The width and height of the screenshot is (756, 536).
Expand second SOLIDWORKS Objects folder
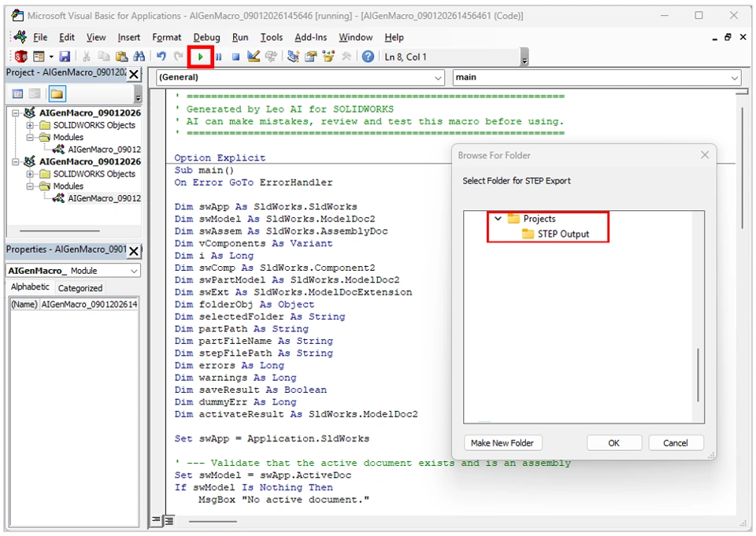pos(30,173)
